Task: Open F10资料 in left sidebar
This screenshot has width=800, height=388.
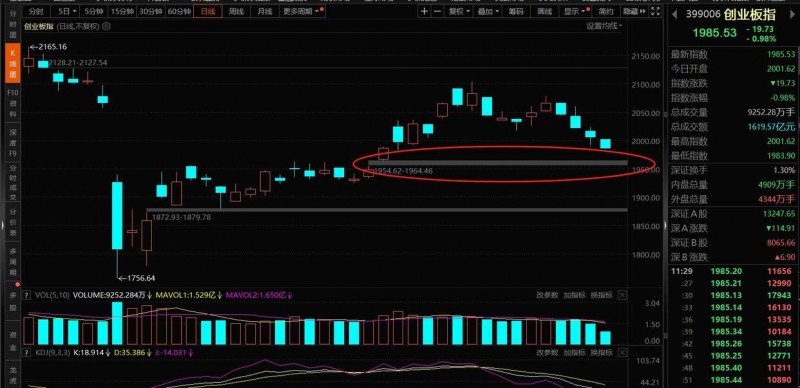Action: pyautogui.click(x=13, y=103)
